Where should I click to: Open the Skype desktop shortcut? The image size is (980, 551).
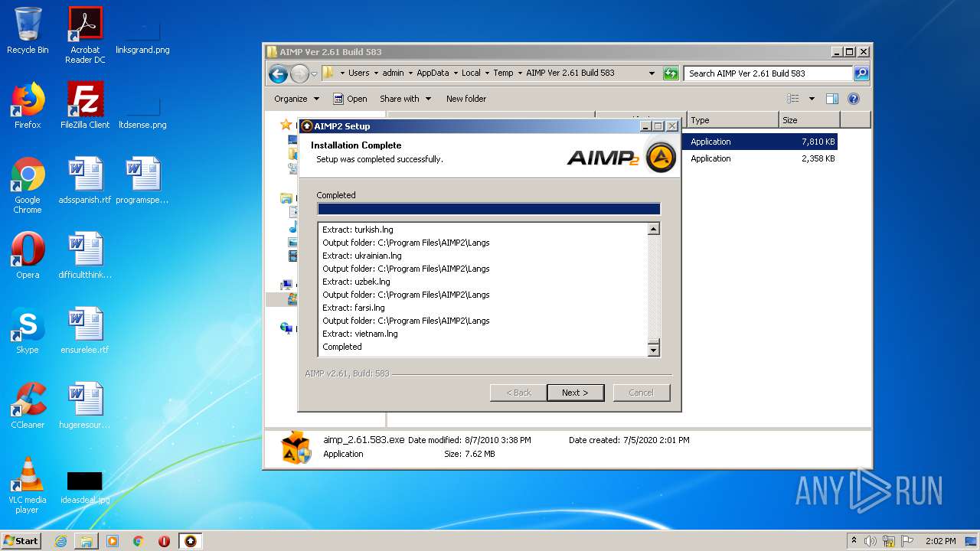tap(28, 331)
